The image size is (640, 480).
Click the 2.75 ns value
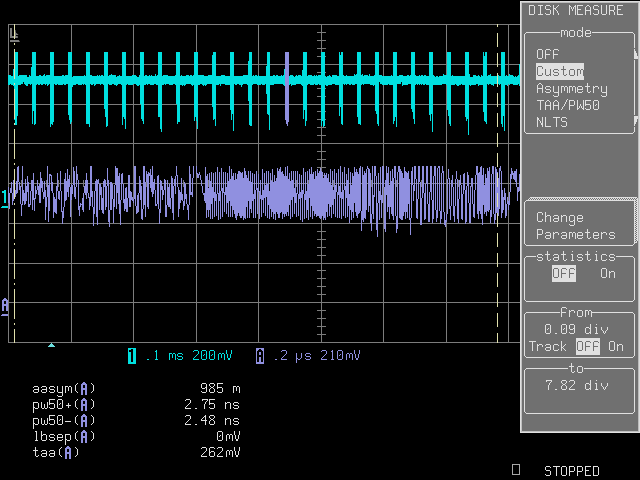(x=212, y=404)
